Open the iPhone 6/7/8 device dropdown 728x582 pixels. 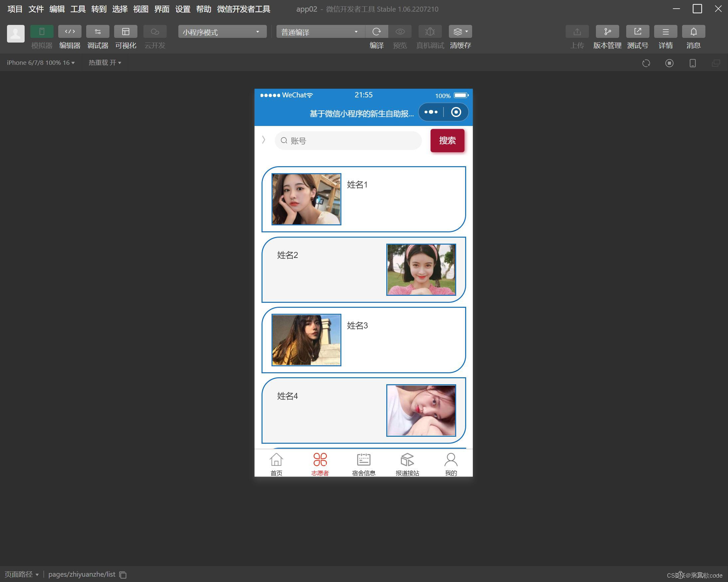click(x=41, y=63)
